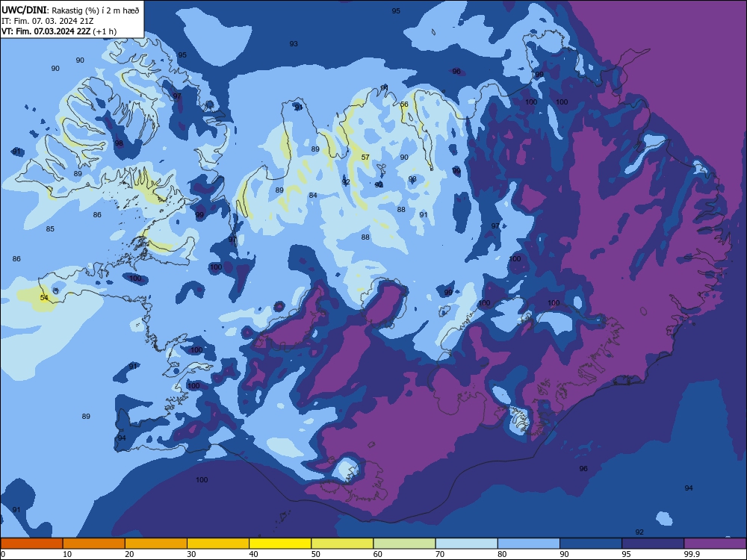Click the '(+1 h)' forecast offset text
This screenshot has width=747, height=560.
[x=105, y=31]
